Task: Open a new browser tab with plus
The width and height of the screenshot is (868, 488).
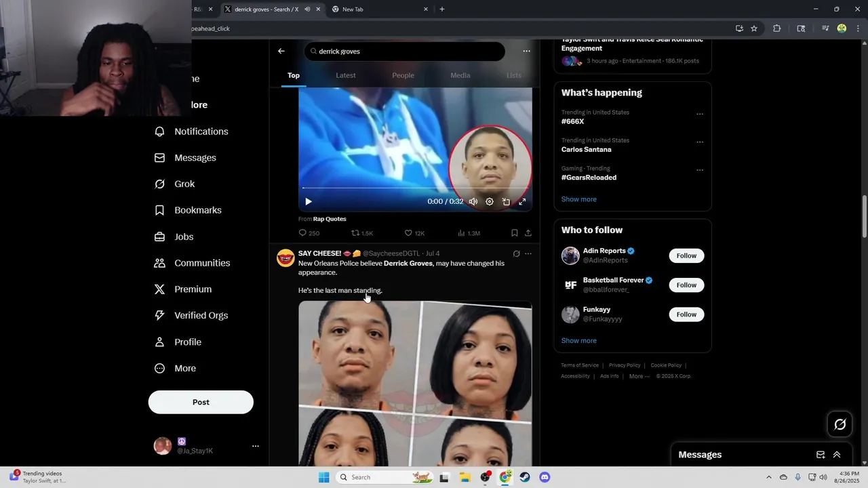Action: [x=442, y=9]
